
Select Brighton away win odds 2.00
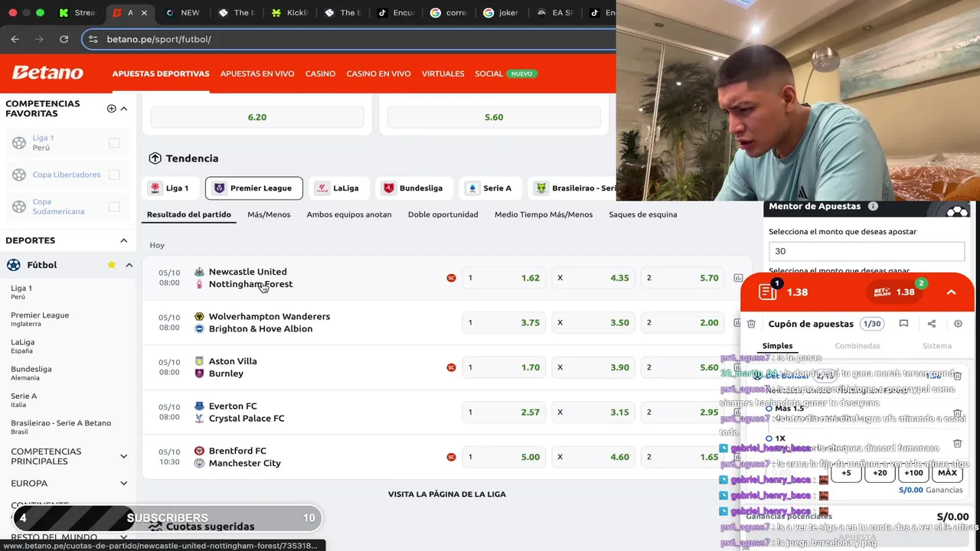[x=683, y=322]
